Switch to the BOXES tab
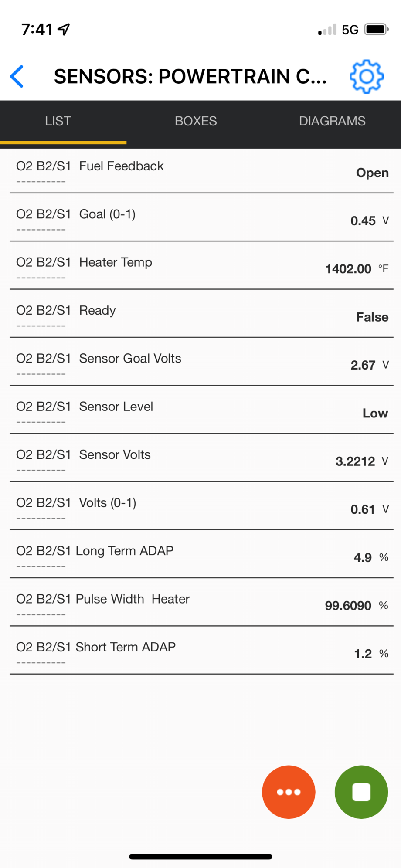The image size is (401, 868). point(196,121)
